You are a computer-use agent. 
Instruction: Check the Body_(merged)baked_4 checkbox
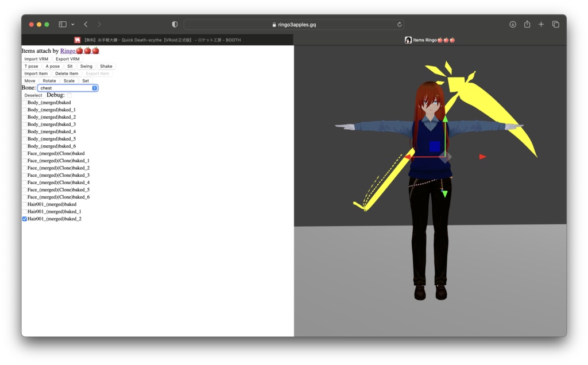tap(24, 131)
